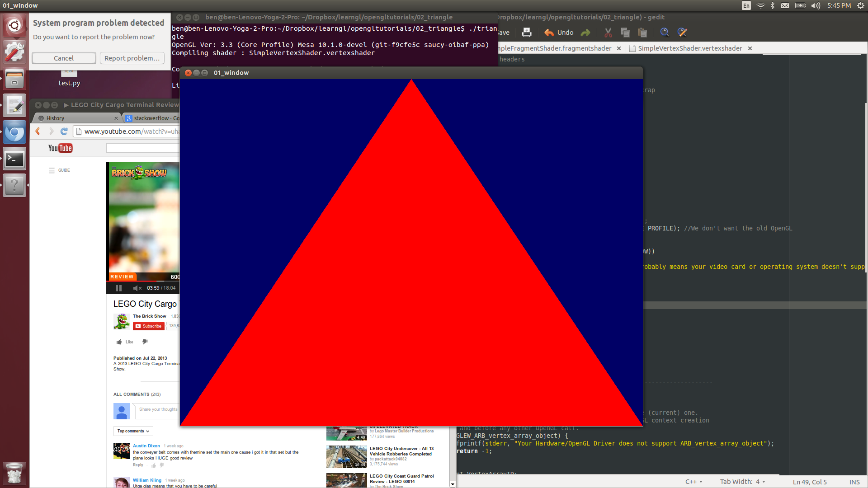Screen dimensions: 868x488
Task: Open LEGO City Coast Guard Patrol Review video
Action: (x=401, y=479)
